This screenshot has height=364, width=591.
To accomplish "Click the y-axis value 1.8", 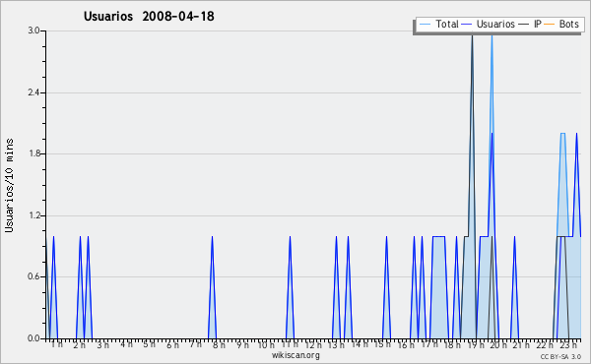I will click(x=33, y=153).
